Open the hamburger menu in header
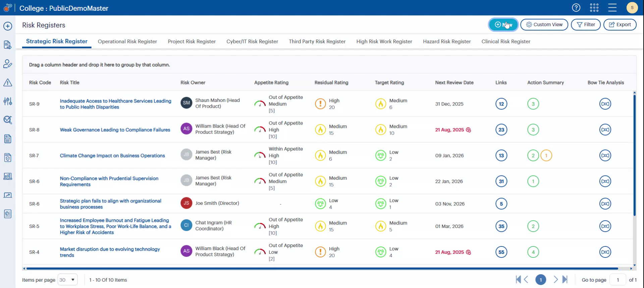Image resolution: width=644 pixels, height=288 pixels. click(x=612, y=8)
